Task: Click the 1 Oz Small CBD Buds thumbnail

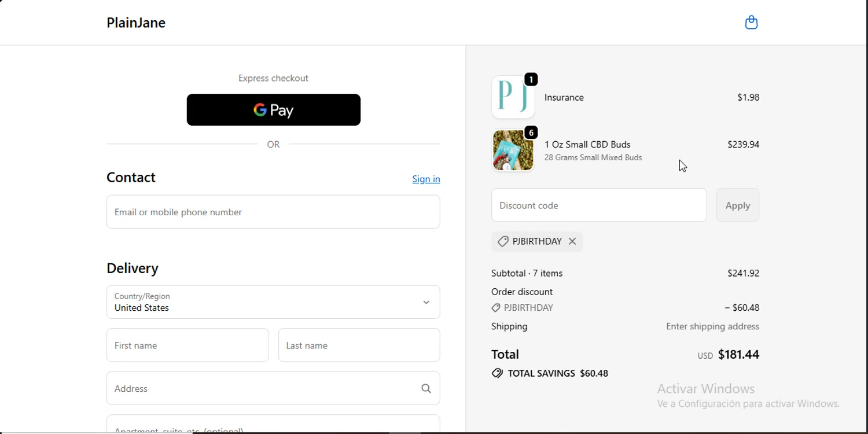Action: pos(513,150)
